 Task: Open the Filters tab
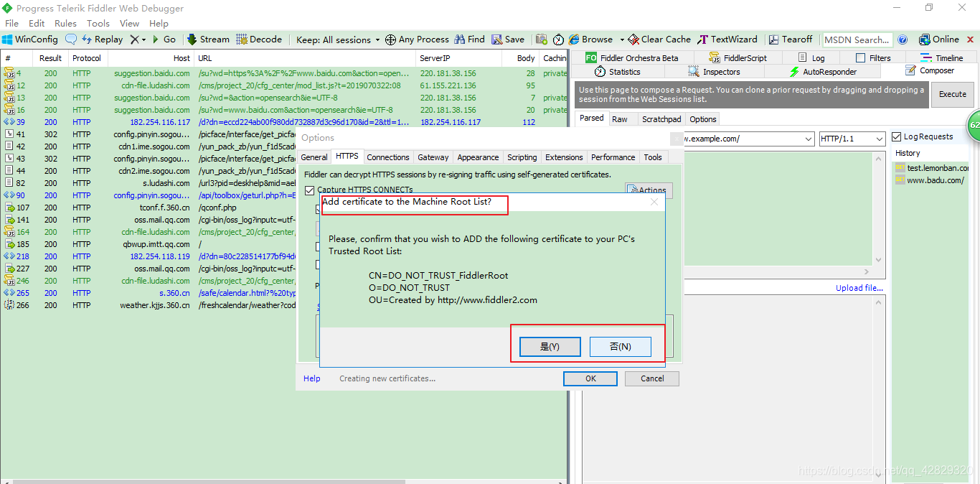pos(873,58)
